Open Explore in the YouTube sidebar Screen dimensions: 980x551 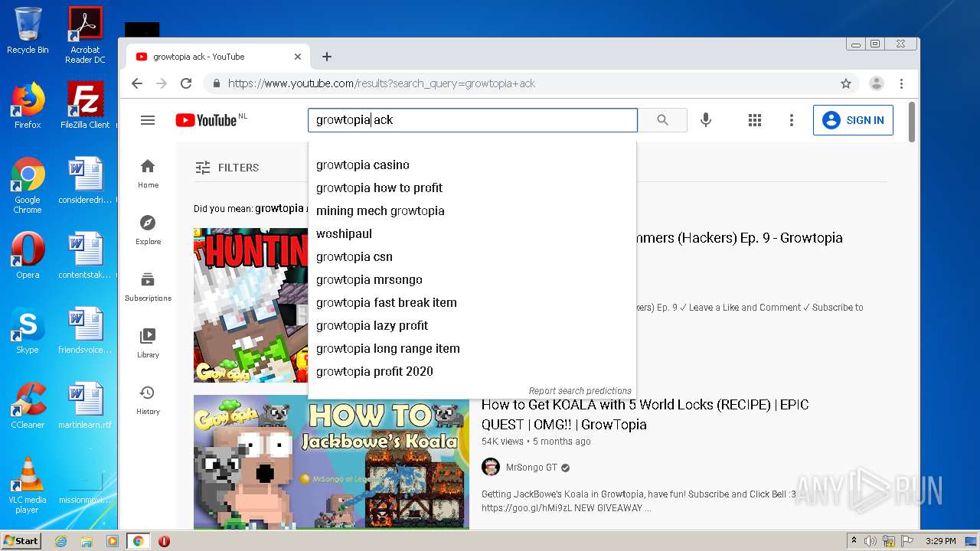[148, 230]
